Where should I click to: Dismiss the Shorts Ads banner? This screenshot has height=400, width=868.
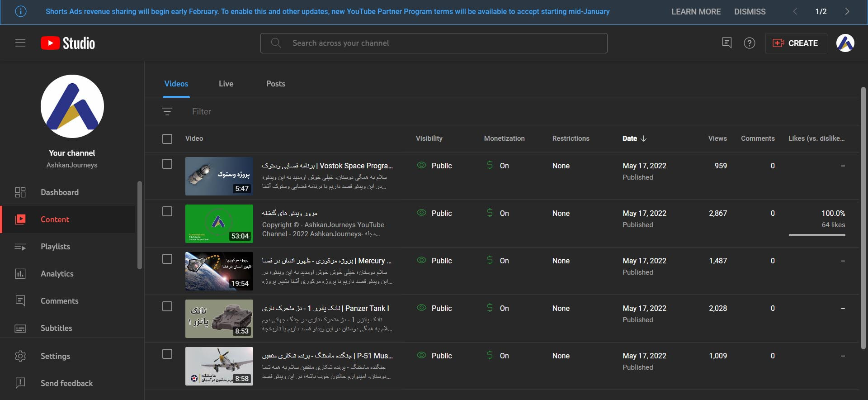pos(750,12)
